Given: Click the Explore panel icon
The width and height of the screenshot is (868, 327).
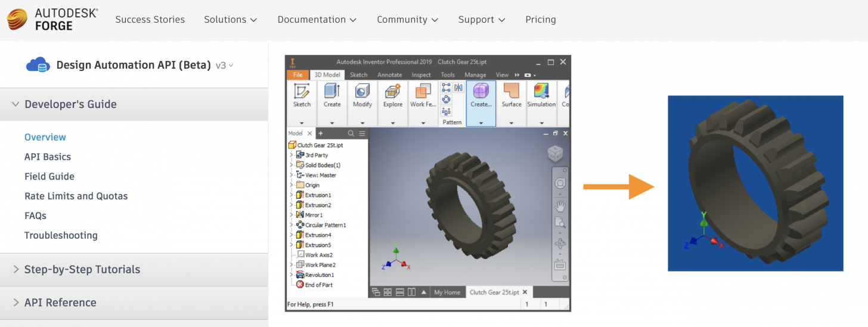Looking at the screenshot, I should 393,91.
